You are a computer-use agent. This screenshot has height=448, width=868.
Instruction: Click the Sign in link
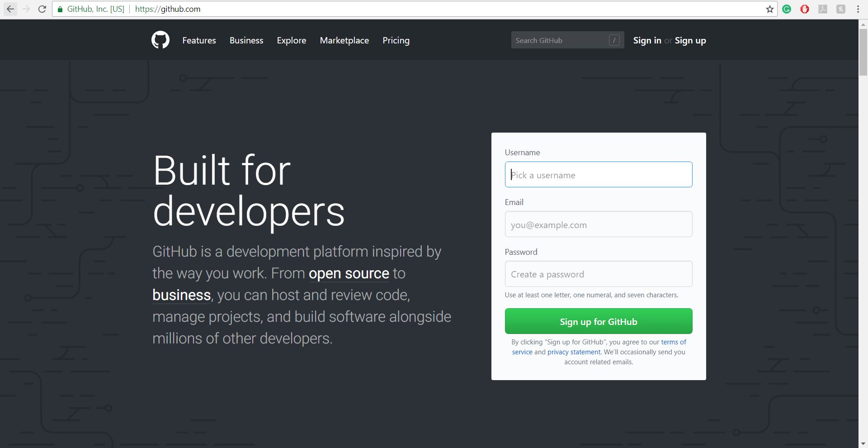tap(647, 40)
